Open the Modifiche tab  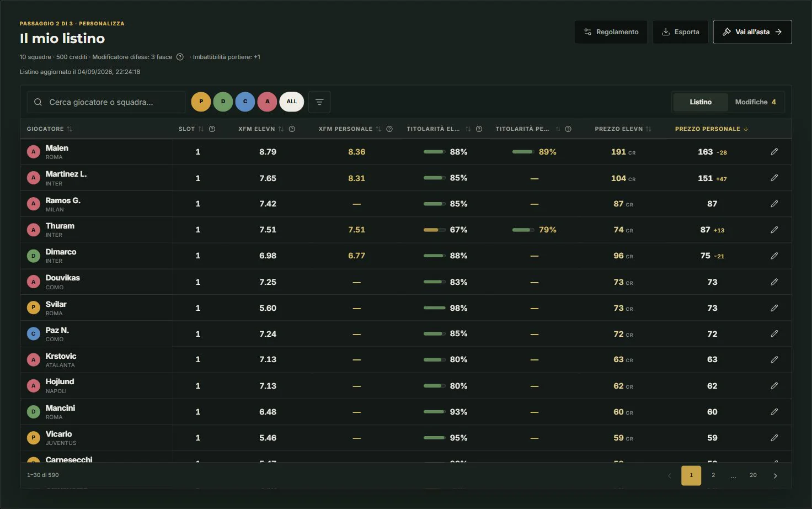click(x=755, y=102)
